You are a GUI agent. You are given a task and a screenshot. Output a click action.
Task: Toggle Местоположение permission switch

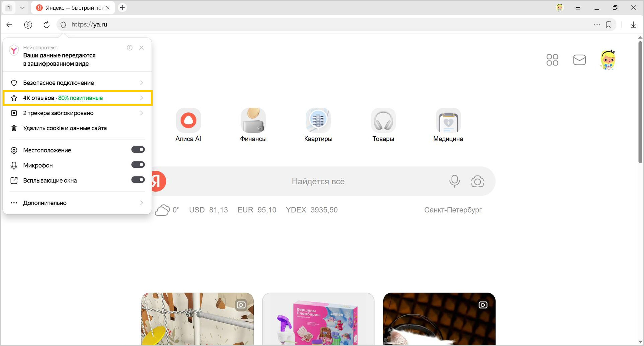point(138,150)
